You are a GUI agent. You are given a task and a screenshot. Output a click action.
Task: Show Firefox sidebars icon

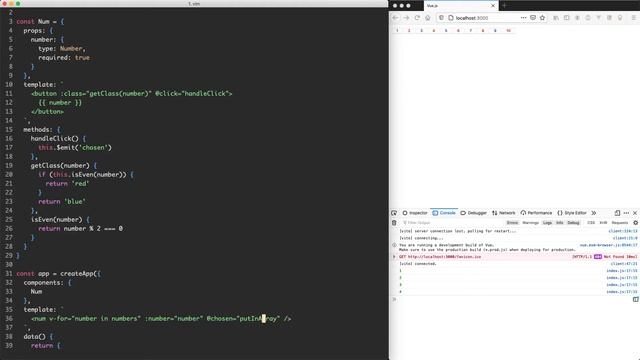tap(567, 18)
